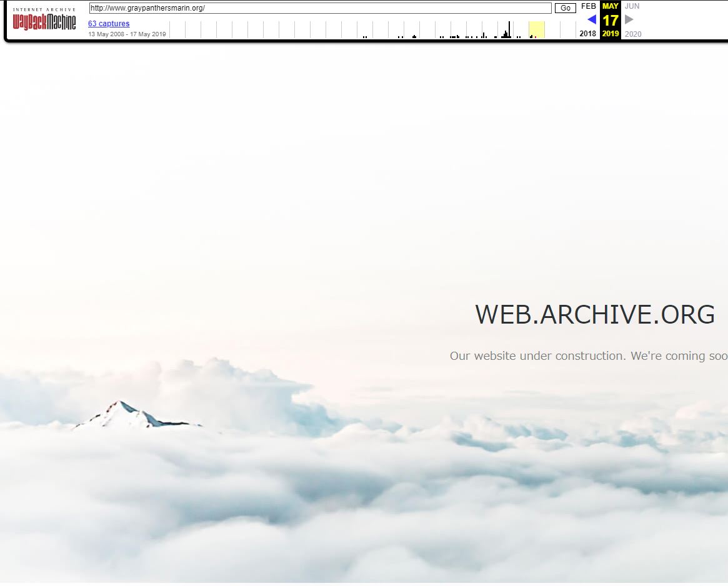
Task: Focus the Wayback URL address field
Action: point(320,8)
